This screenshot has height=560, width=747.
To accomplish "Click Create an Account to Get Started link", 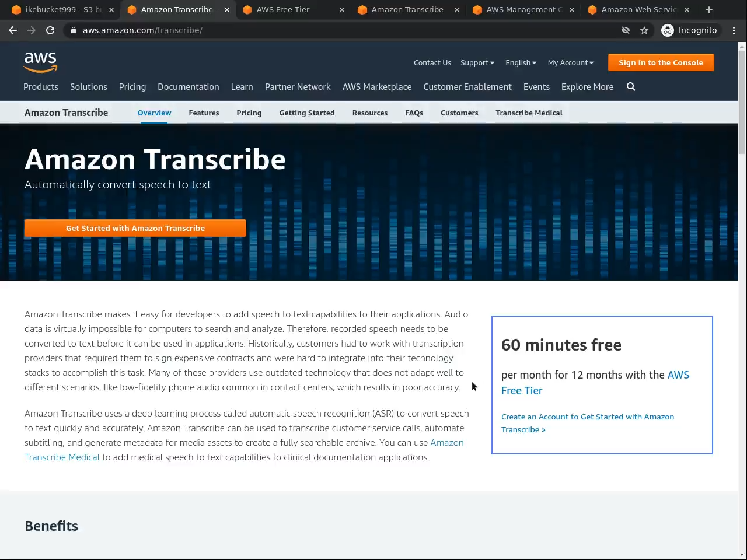I will (588, 423).
